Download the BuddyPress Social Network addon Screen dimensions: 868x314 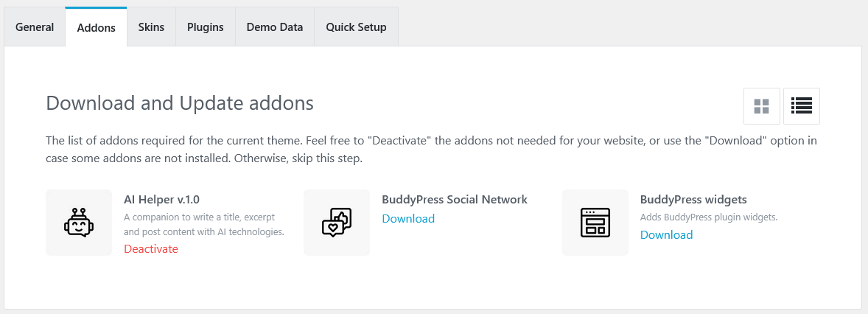point(408,219)
